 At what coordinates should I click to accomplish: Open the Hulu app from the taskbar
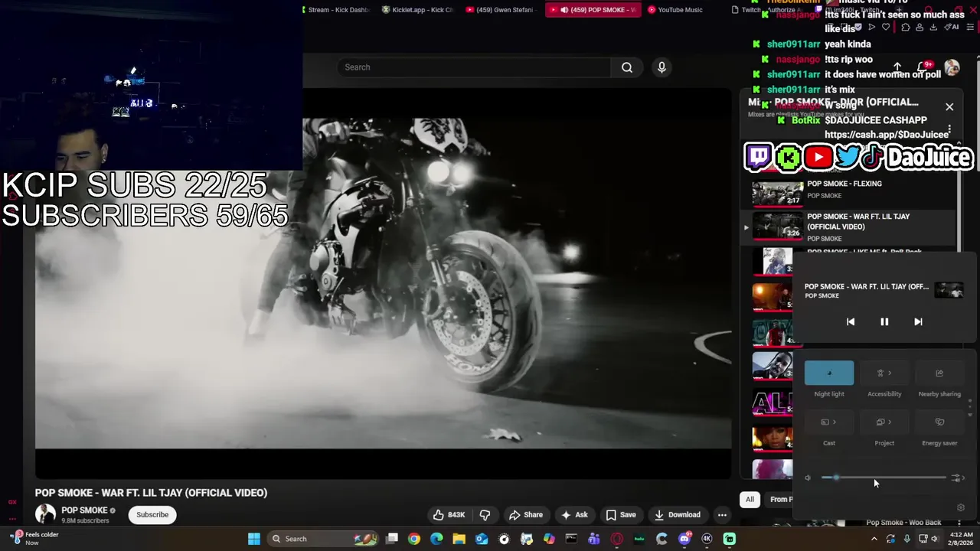pos(639,539)
